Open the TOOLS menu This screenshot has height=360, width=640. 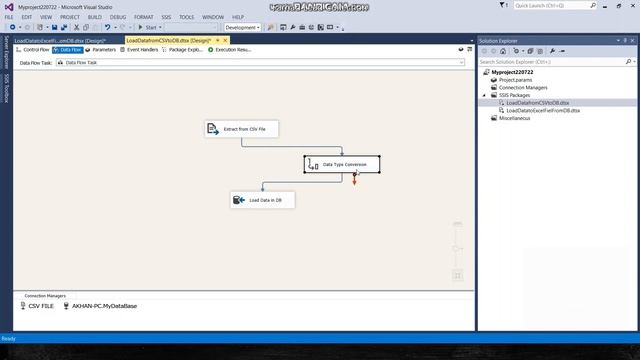(187, 17)
